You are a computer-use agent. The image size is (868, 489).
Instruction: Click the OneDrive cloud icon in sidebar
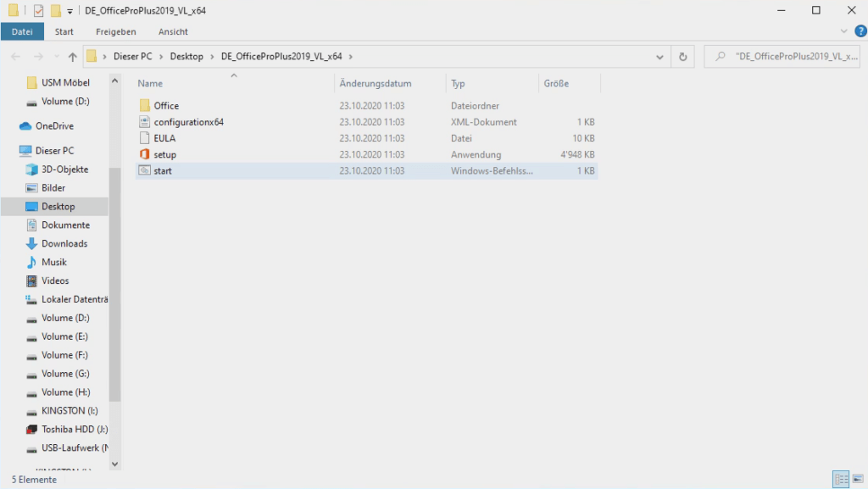[25, 126]
